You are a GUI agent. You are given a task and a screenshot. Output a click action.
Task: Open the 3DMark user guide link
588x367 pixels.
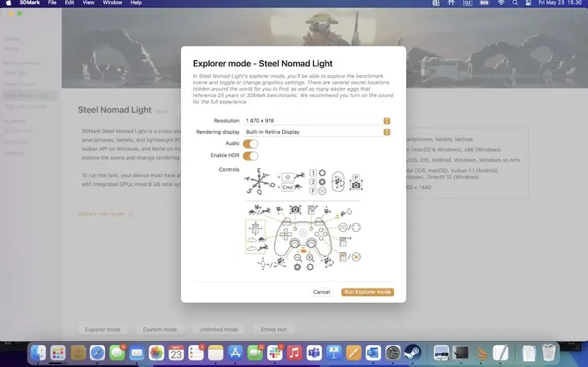(x=101, y=214)
